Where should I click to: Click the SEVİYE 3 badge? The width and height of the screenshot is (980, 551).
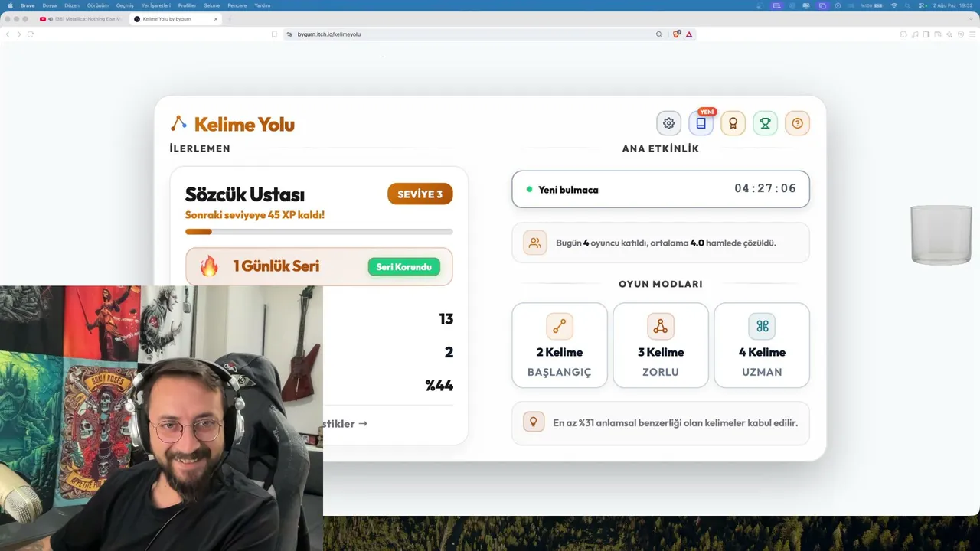(x=420, y=194)
